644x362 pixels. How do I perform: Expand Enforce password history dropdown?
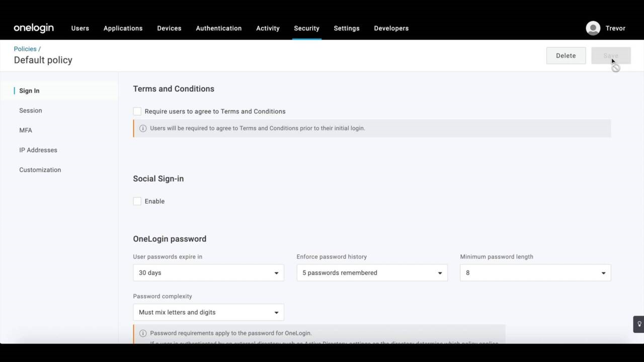(x=372, y=273)
